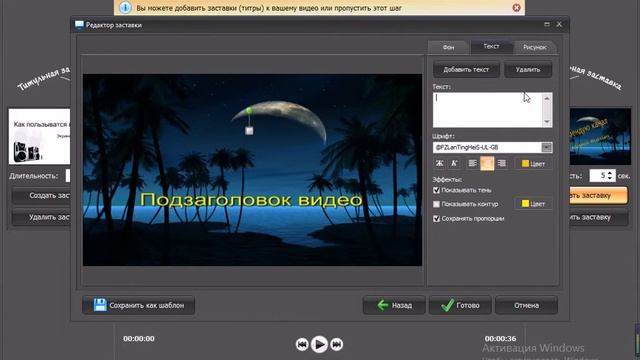Click Сохранить как шаблон button
This screenshot has height=360, width=640.
[x=138, y=305]
